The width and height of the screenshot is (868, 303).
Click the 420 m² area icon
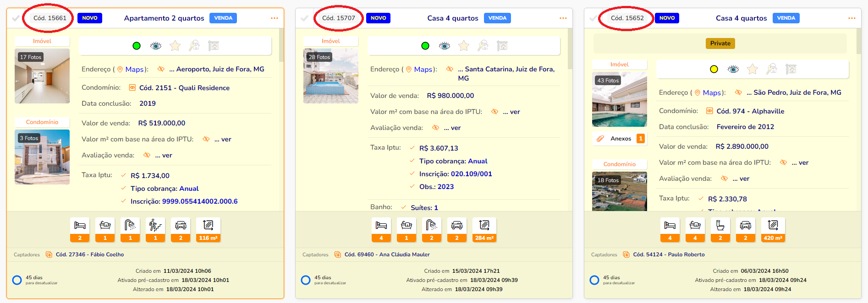(773, 225)
